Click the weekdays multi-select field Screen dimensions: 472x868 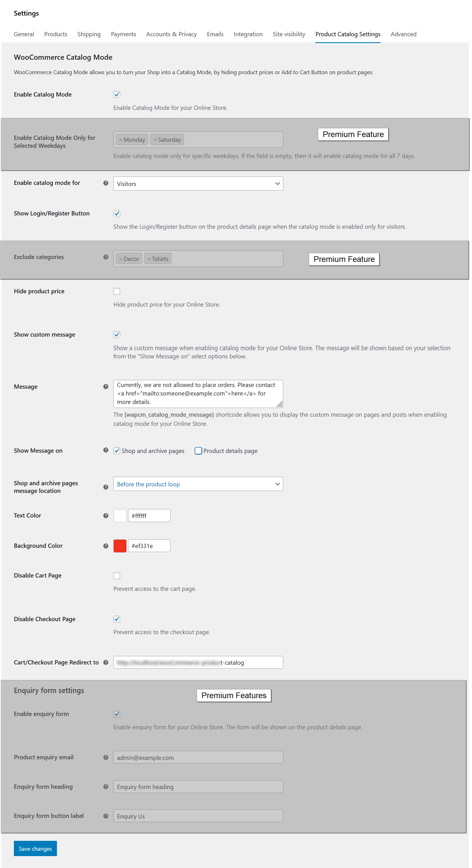click(233, 140)
